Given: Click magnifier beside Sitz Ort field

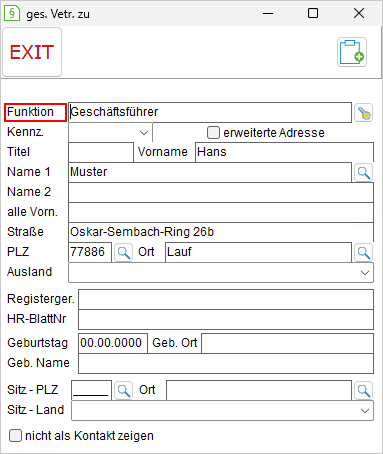Looking at the screenshot, I should 363,390.
